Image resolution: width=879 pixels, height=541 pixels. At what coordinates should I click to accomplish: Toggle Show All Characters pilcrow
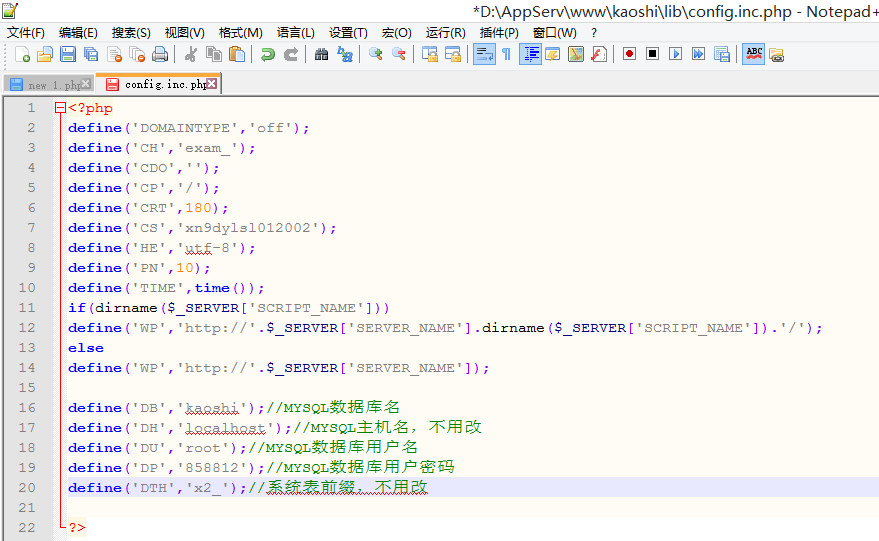pos(506,54)
